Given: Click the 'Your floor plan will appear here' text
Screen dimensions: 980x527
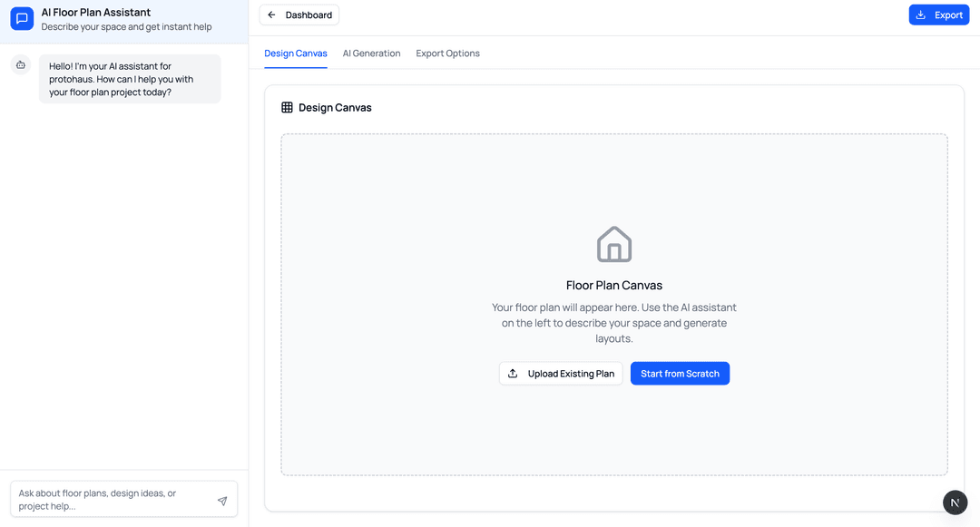Looking at the screenshot, I should coord(614,323).
